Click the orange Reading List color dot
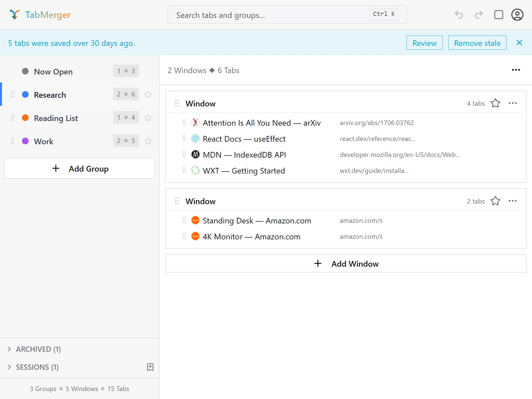The width and height of the screenshot is (532, 399). pos(25,118)
